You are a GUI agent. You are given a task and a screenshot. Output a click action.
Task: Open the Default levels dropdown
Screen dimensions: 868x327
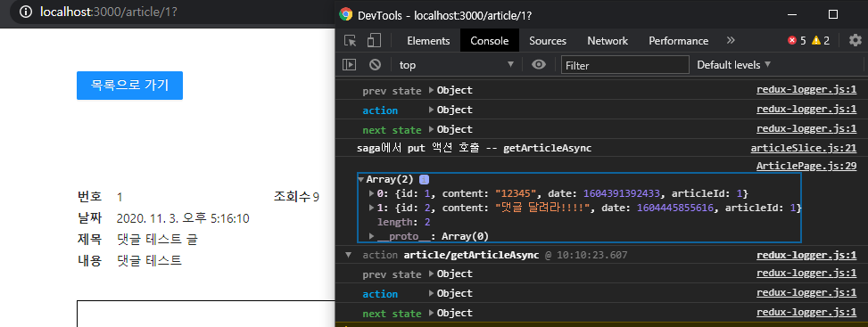point(733,65)
